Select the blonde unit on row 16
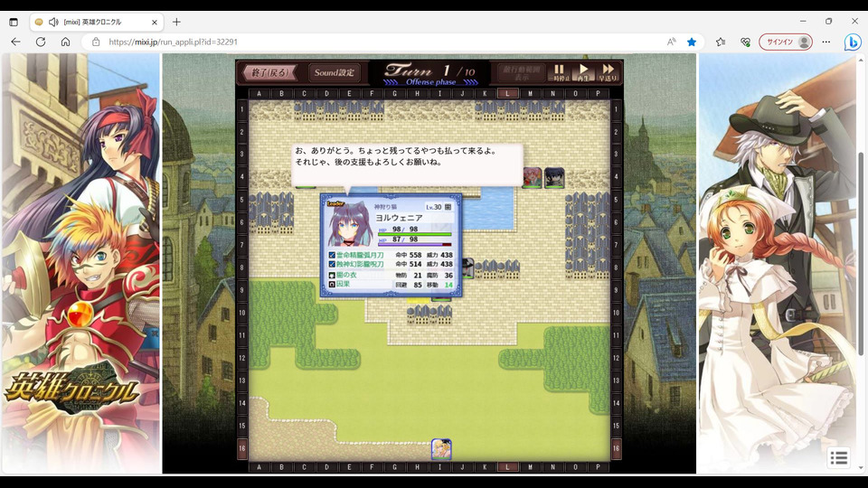 (441, 449)
